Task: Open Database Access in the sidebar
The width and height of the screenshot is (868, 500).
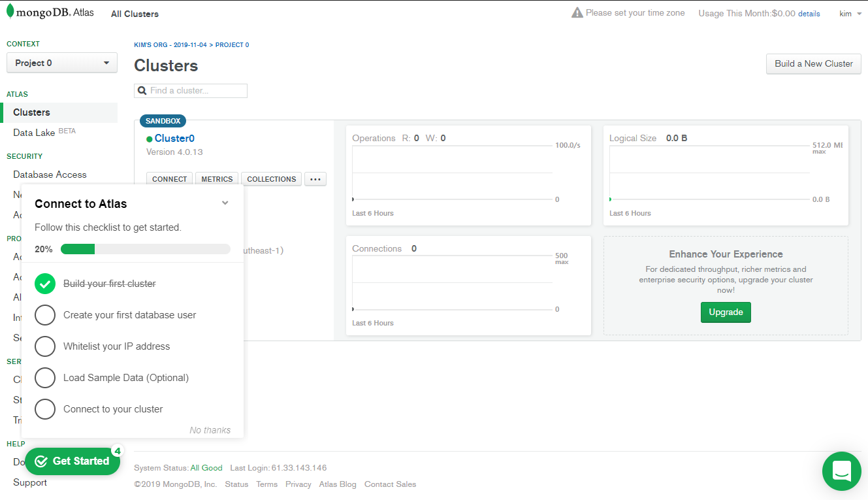Action: [x=50, y=175]
